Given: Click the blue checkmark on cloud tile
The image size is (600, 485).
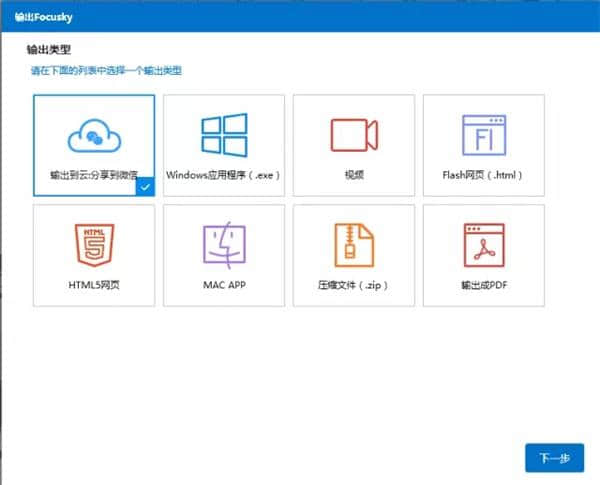Looking at the screenshot, I should click(145, 186).
